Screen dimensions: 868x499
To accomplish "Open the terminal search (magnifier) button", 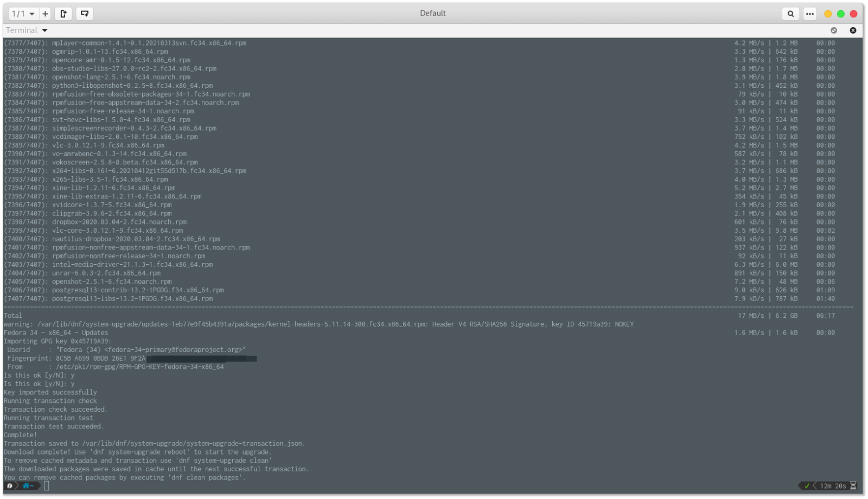I will pyautogui.click(x=790, y=14).
